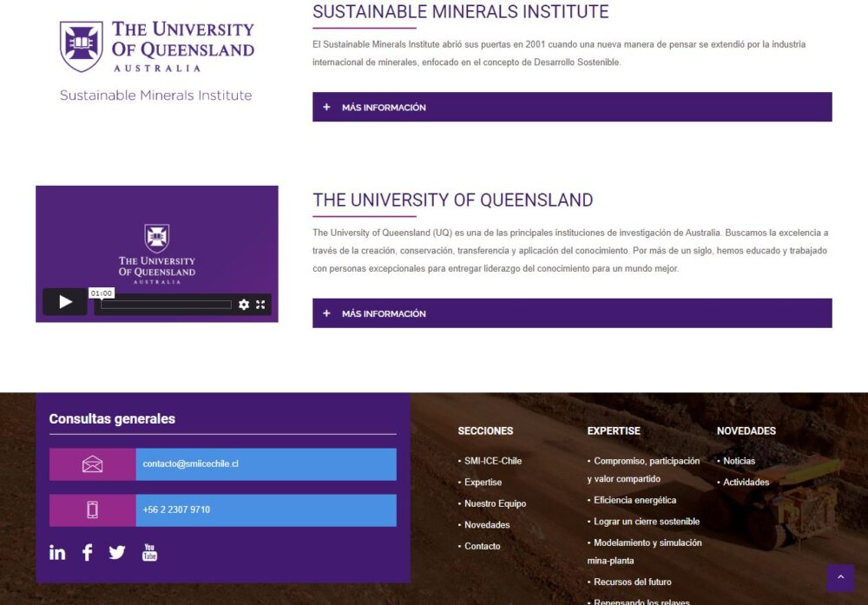Play the University of Queensland video
868x605 pixels.
(65, 302)
